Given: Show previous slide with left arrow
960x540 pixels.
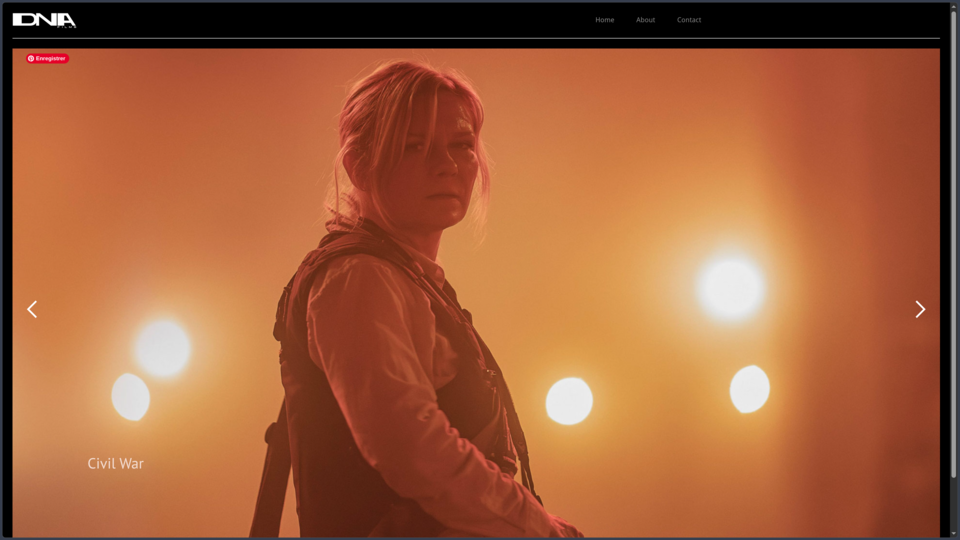Looking at the screenshot, I should click(32, 309).
